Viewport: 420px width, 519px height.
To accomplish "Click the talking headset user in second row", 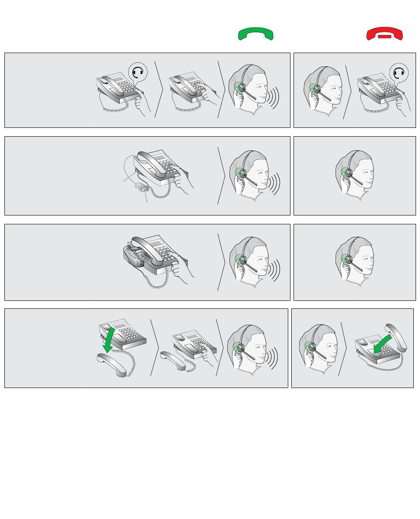I will tap(255, 176).
